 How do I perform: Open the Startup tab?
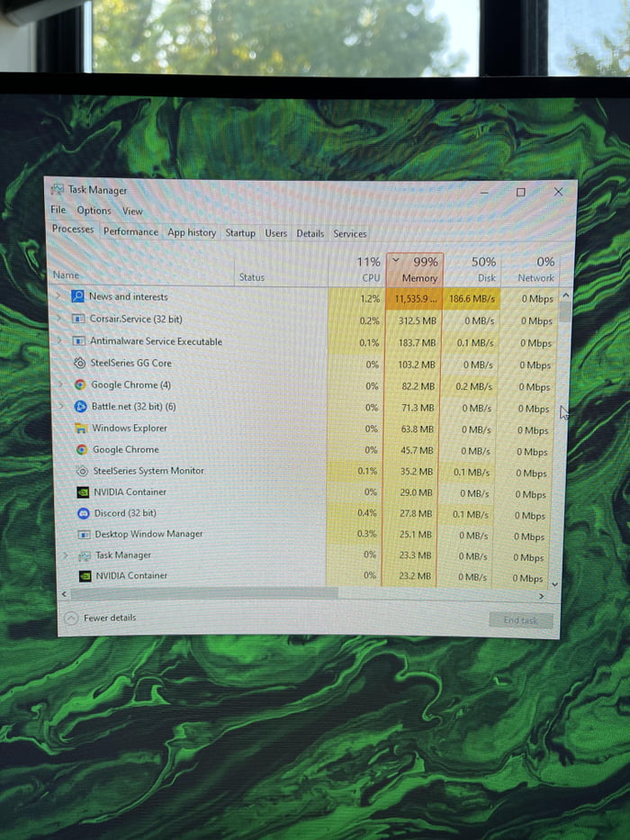[240, 232]
